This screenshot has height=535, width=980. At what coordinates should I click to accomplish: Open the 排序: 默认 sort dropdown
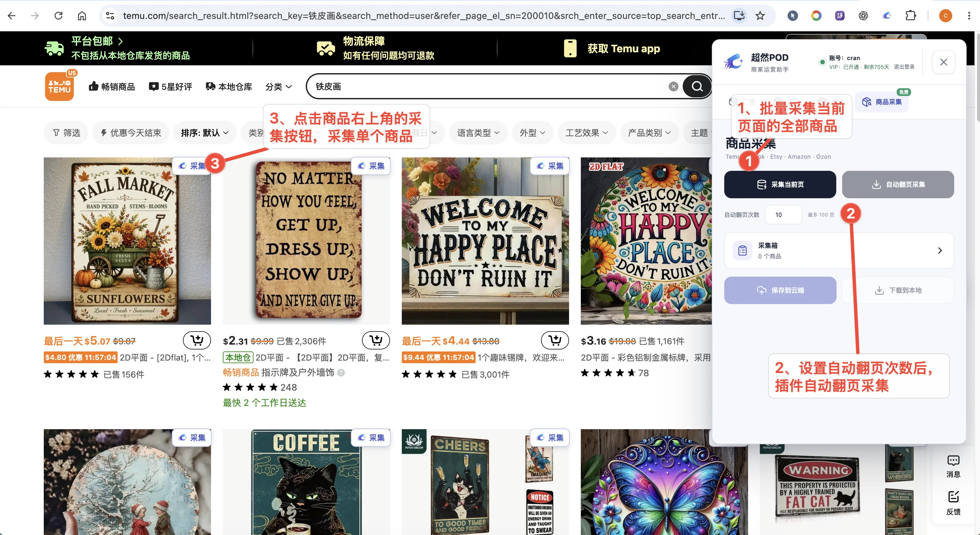click(205, 133)
